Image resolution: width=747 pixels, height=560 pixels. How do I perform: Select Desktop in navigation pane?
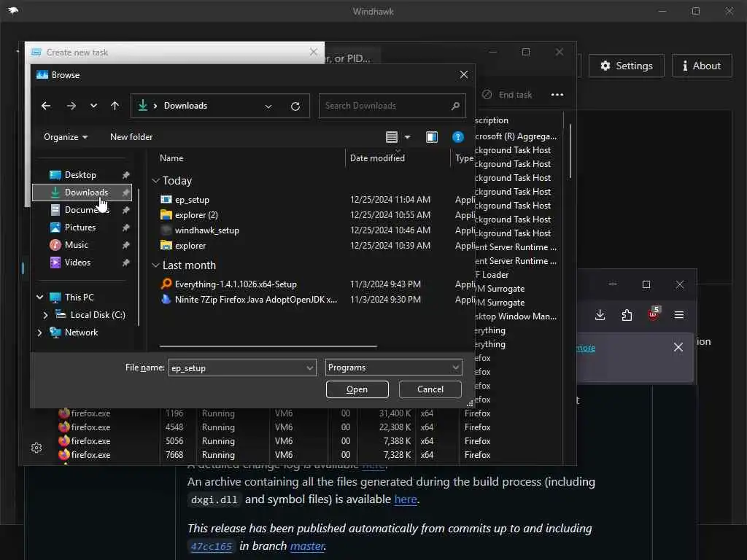click(80, 175)
